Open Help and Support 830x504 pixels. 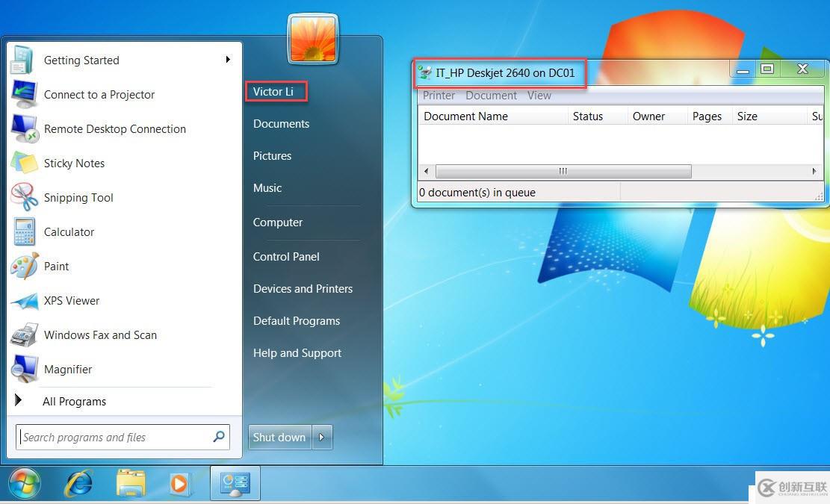pos(297,353)
